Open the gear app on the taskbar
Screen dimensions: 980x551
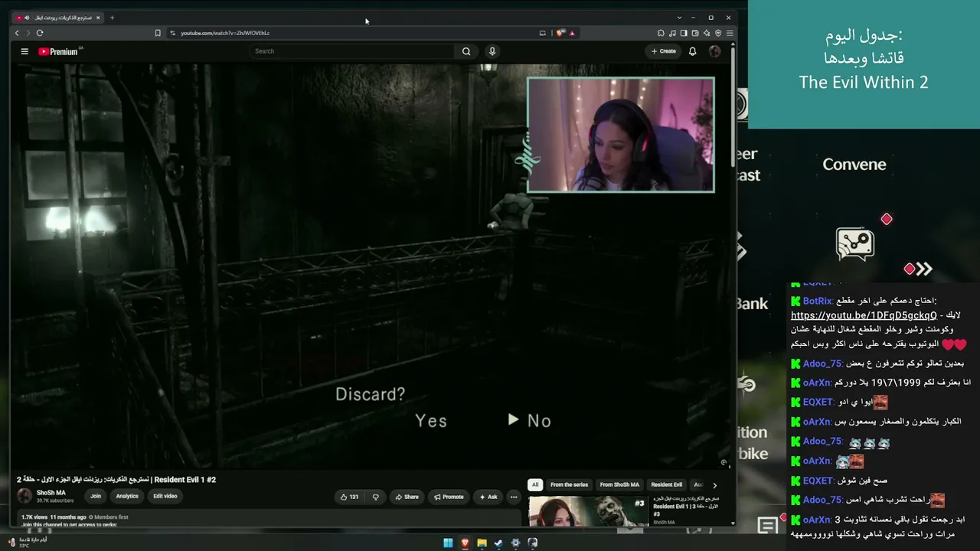515,543
